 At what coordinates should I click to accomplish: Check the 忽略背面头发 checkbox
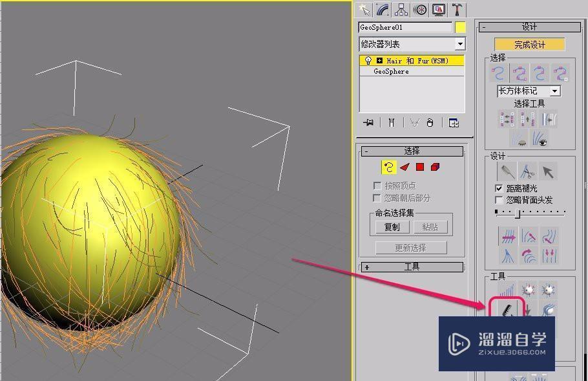pyautogui.click(x=498, y=199)
